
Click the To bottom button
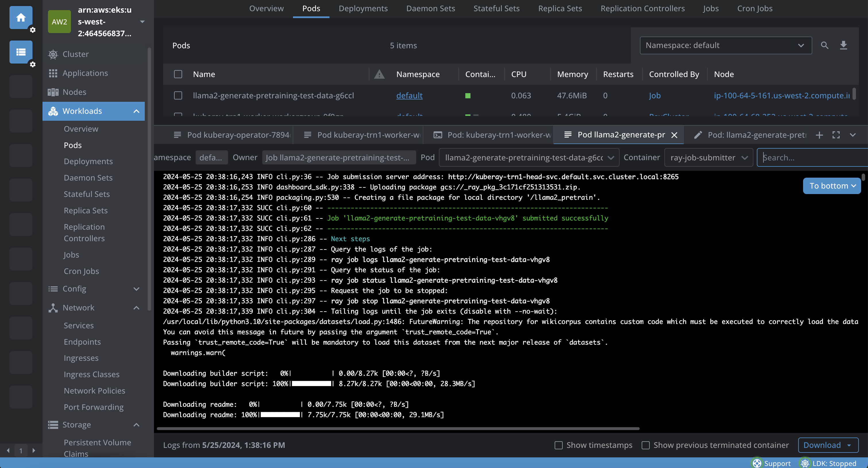(x=831, y=186)
